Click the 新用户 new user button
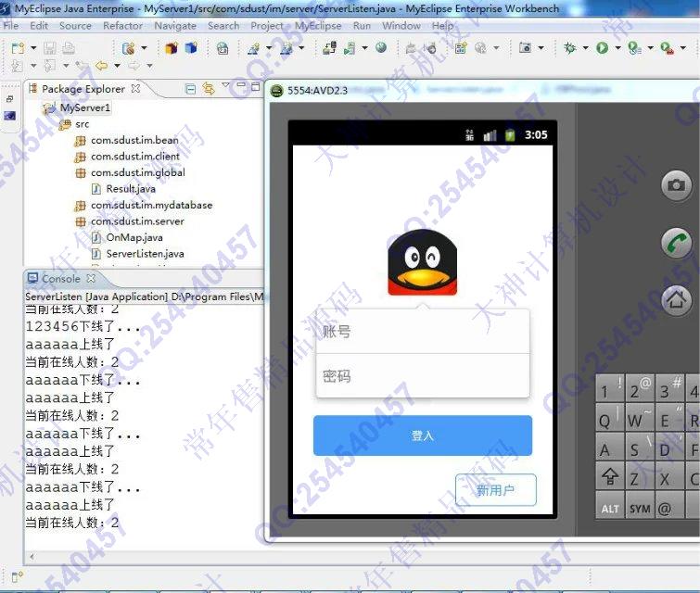This screenshot has height=593, width=700. (x=495, y=490)
